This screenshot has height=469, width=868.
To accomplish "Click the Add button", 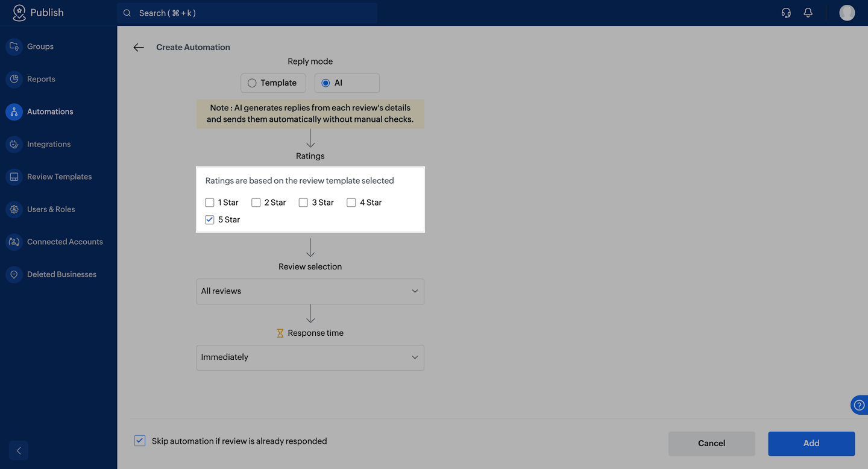I will tap(811, 444).
